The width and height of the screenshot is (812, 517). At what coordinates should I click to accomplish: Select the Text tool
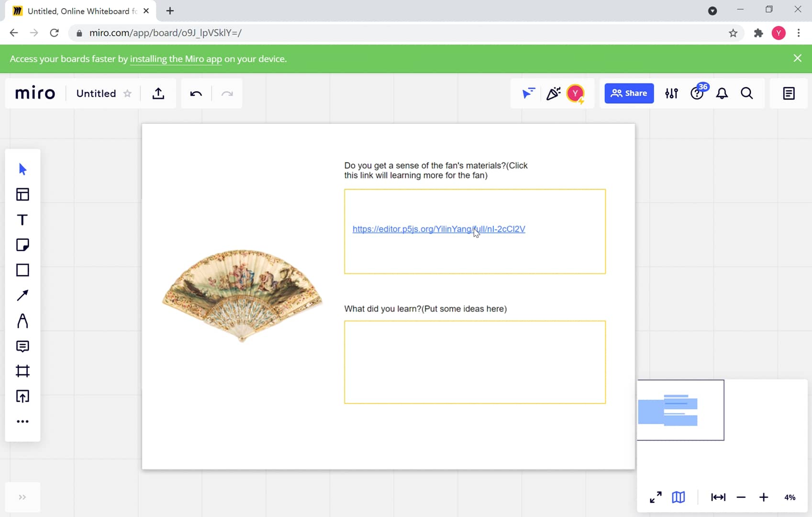click(22, 220)
